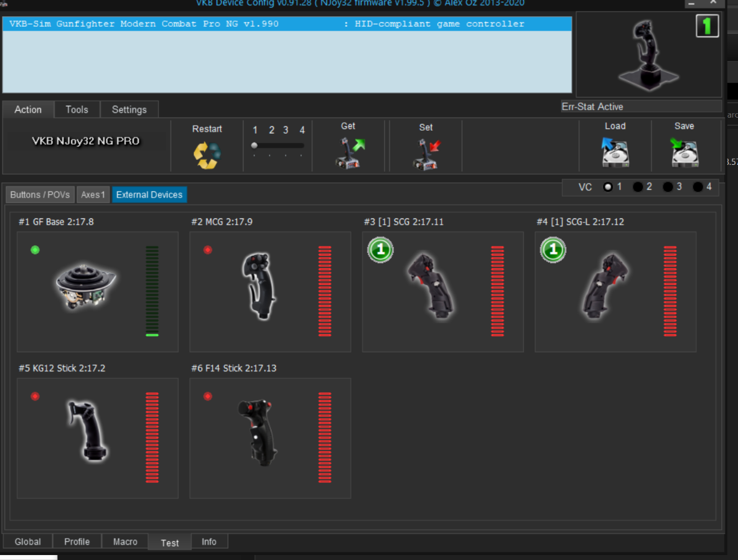
Task: Click the green number 1 indicator top right
Action: (707, 26)
